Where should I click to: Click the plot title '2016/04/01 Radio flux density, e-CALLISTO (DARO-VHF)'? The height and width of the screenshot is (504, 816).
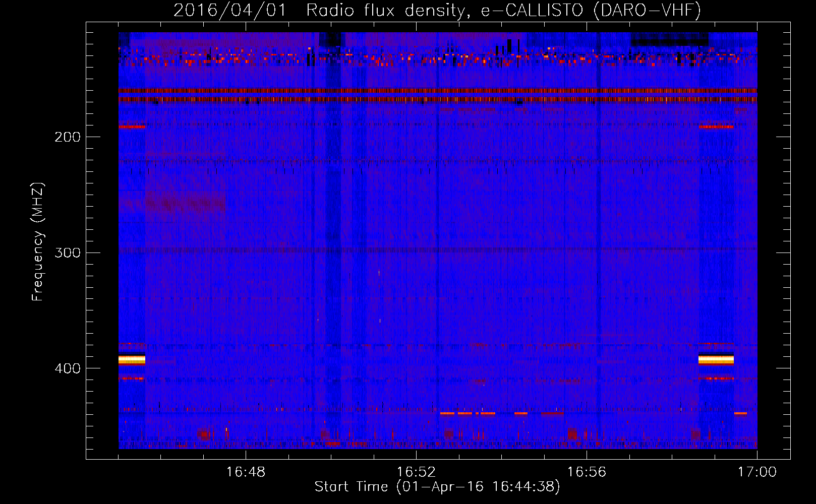437,10
